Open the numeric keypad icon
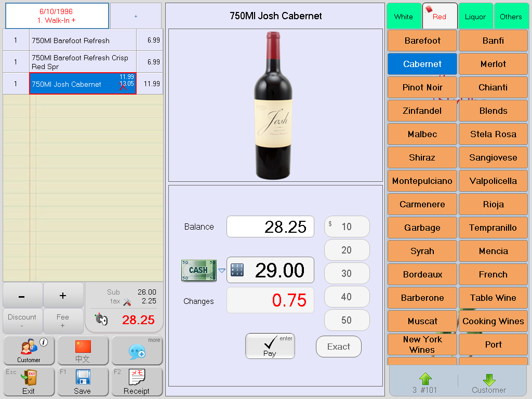 click(x=237, y=270)
